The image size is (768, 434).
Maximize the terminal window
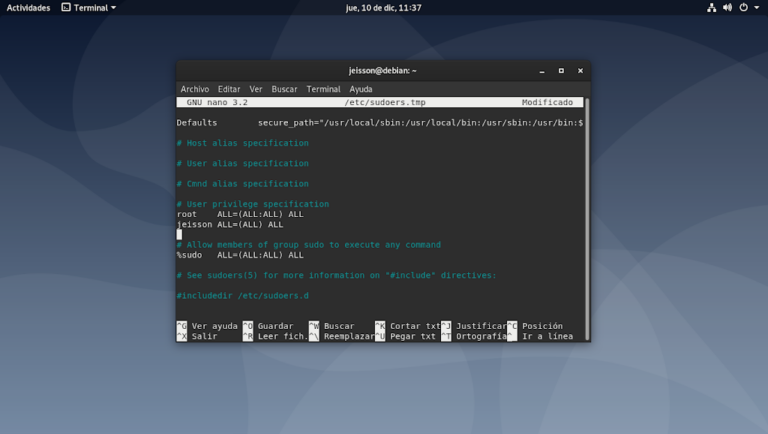(x=561, y=71)
